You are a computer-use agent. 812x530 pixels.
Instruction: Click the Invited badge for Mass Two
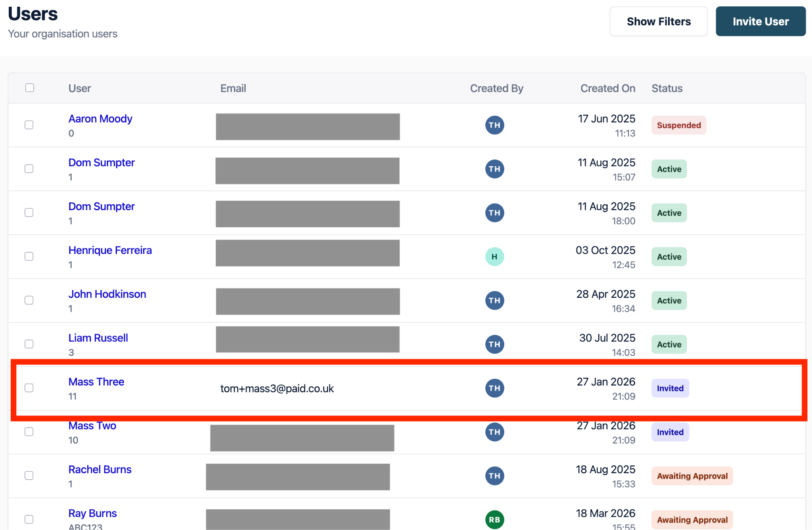tap(670, 432)
